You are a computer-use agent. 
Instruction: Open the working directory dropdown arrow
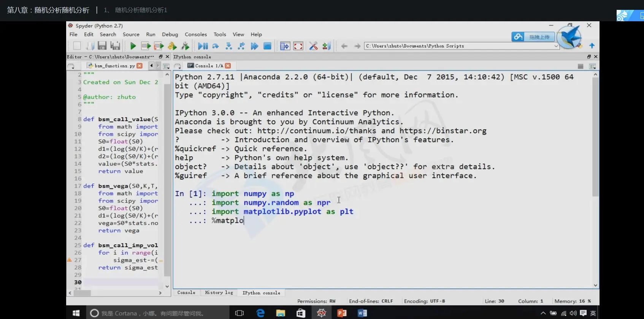click(556, 46)
